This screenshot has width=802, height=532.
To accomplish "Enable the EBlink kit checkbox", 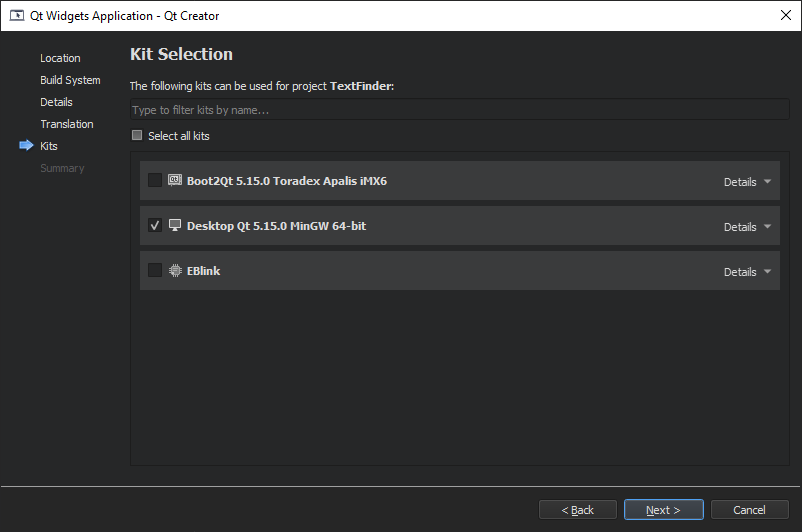I will [154, 270].
